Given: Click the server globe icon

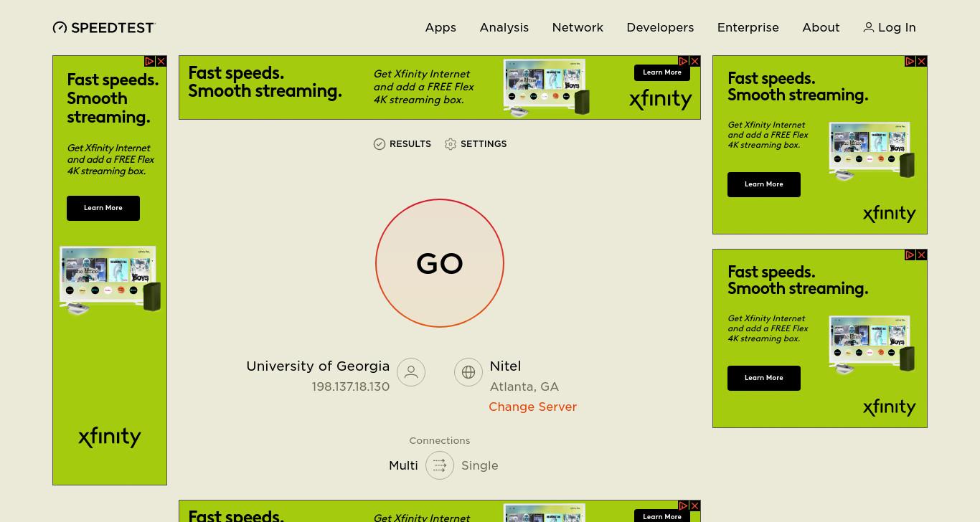Looking at the screenshot, I should (x=468, y=372).
